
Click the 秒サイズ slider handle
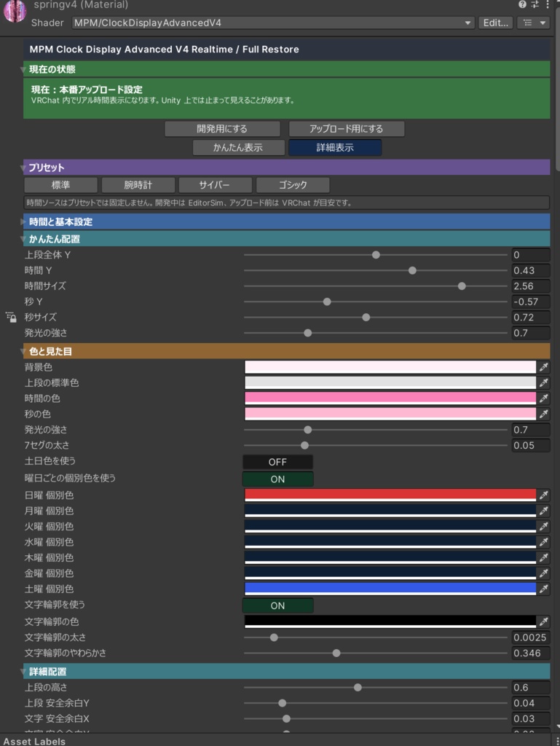[366, 318]
